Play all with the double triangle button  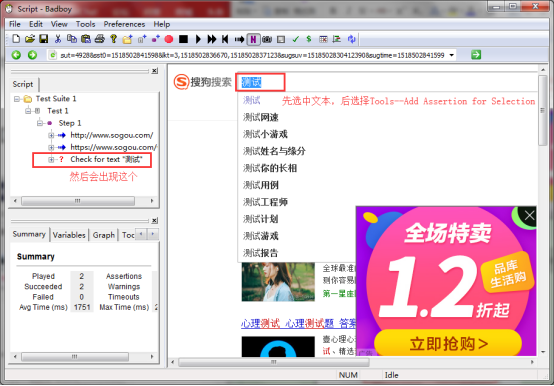click(212, 39)
